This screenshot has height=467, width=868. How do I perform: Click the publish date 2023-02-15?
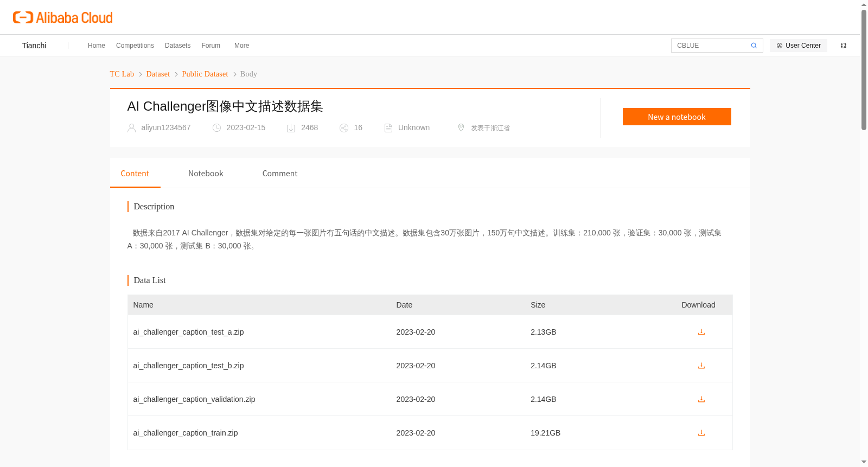pos(246,127)
